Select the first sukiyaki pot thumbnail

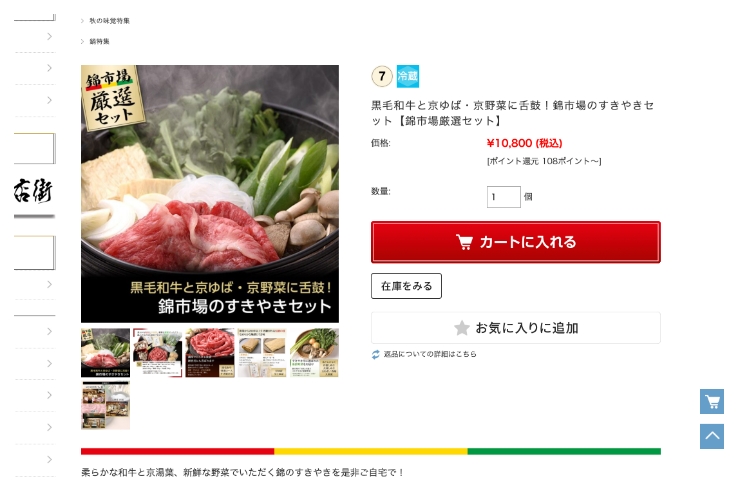pyautogui.click(x=105, y=353)
